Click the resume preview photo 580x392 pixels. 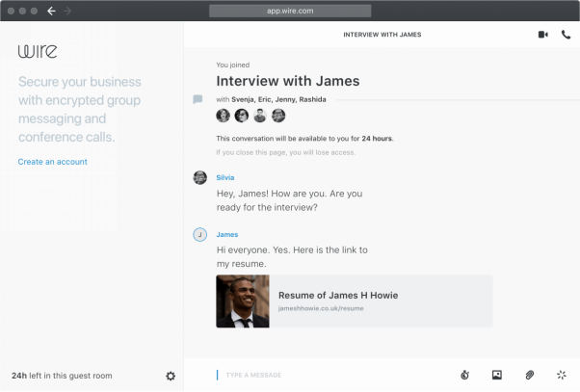(x=243, y=301)
